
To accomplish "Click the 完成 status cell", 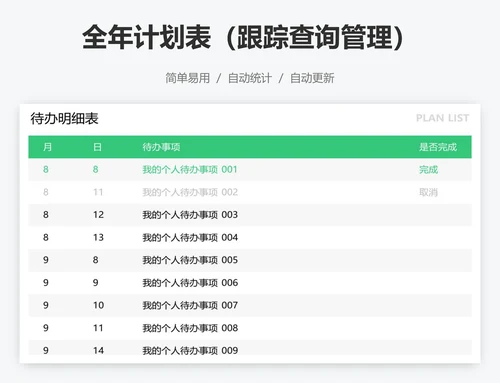I will [x=428, y=169].
